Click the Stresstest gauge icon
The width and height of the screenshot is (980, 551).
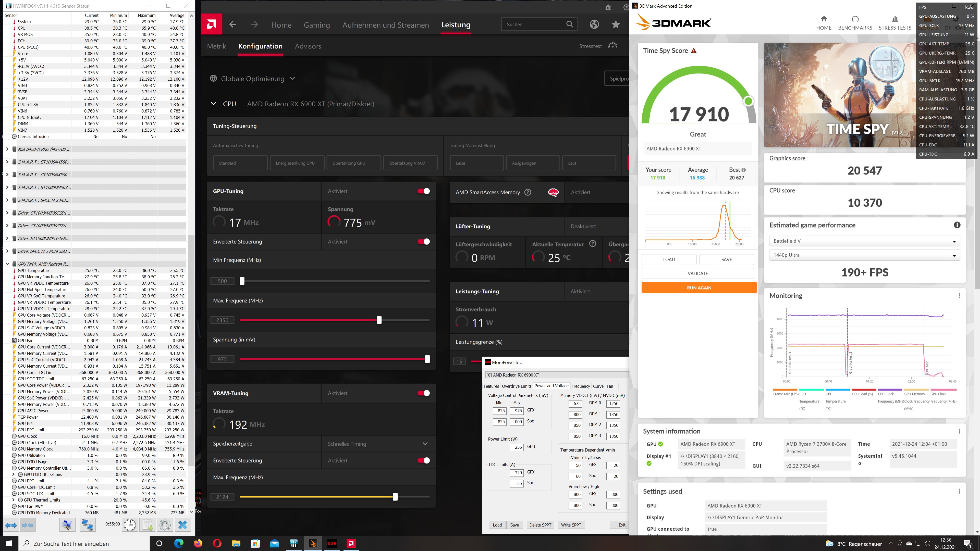(x=612, y=46)
